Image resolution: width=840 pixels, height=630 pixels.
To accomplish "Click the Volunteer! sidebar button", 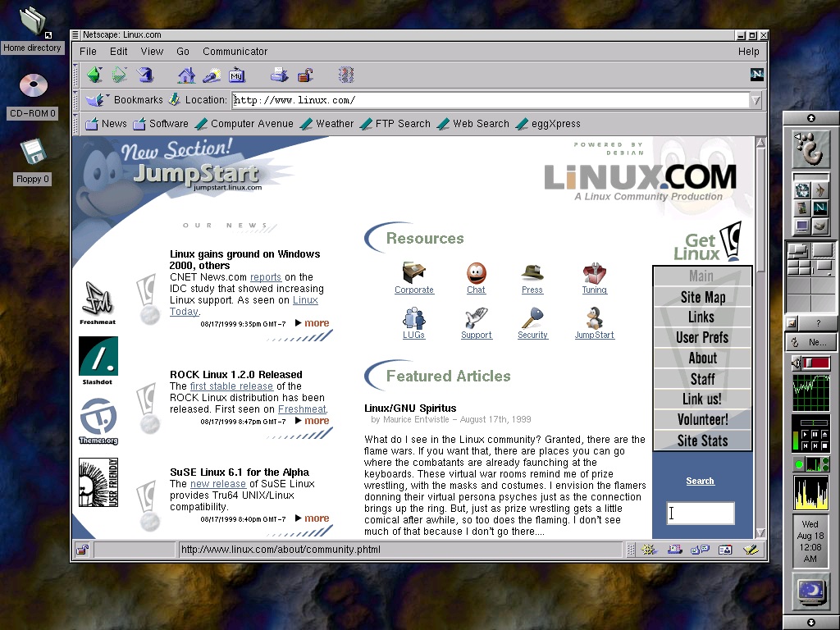I will [x=702, y=419].
